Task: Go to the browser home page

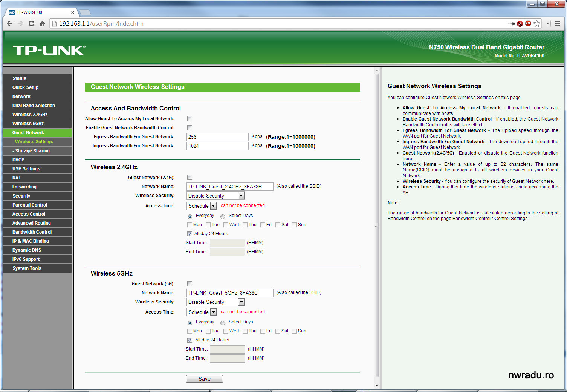Action: (x=42, y=24)
